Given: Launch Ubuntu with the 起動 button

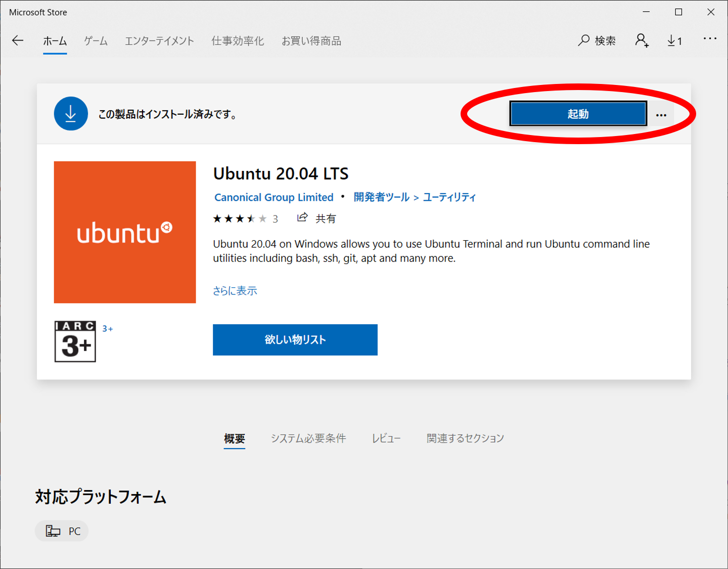Looking at the screenshot, I should (x=578, y=114).
